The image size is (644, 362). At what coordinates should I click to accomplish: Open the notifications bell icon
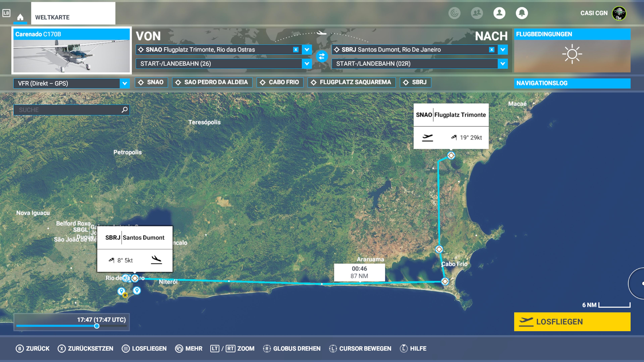(522, 13)
